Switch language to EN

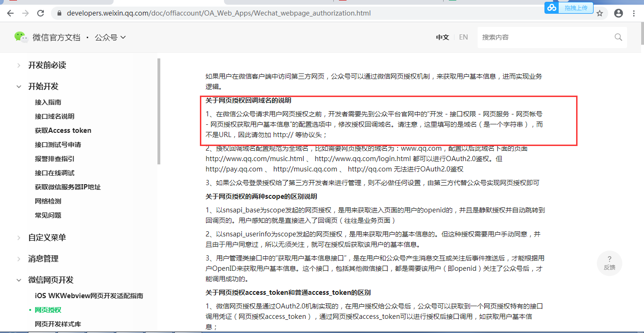pyautogui.click(x=463, y=37)
